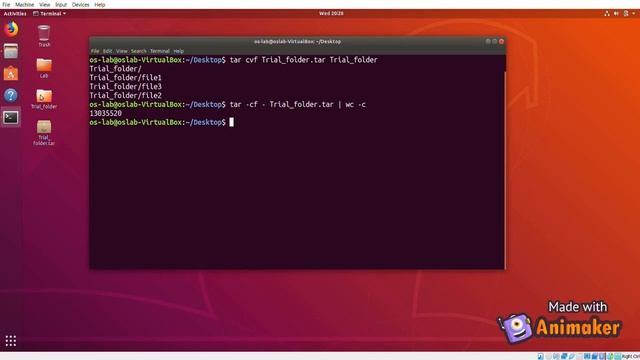Open the VirtualBox Devices menu
Screen dimensions: 640x360
(x=80, y=4)
